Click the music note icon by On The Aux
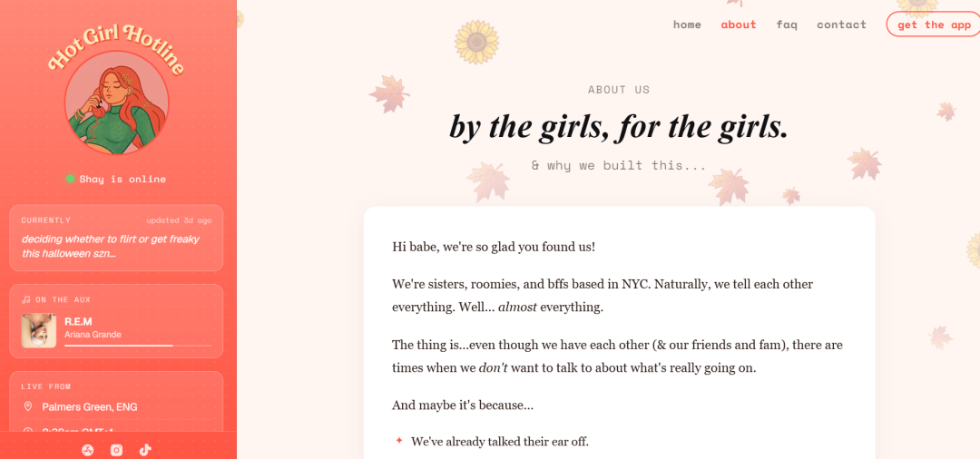 click(x=25, y=299)
